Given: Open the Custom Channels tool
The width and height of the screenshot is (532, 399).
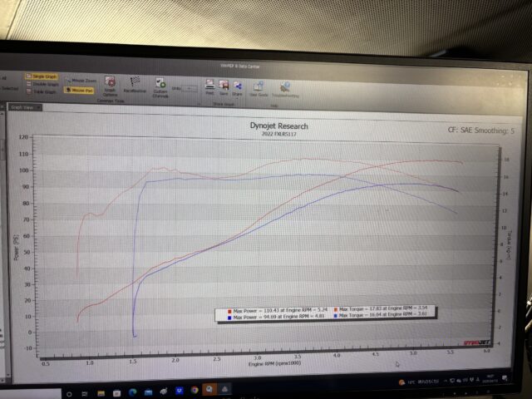Looking at the screenshot, I should click(x=160, y=86).
